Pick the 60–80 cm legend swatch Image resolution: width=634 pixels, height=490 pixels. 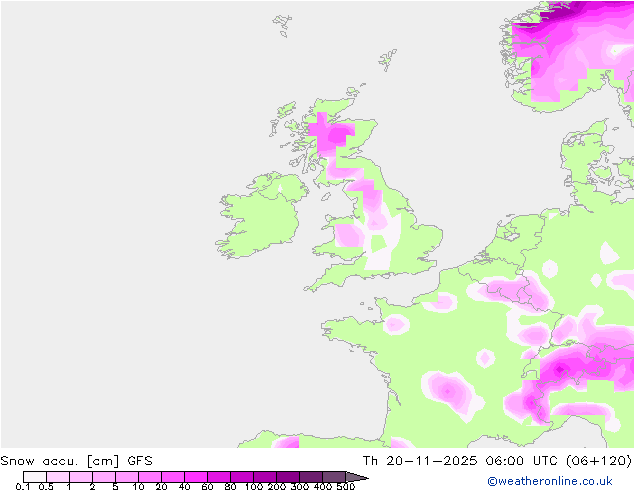click(219, 477)
